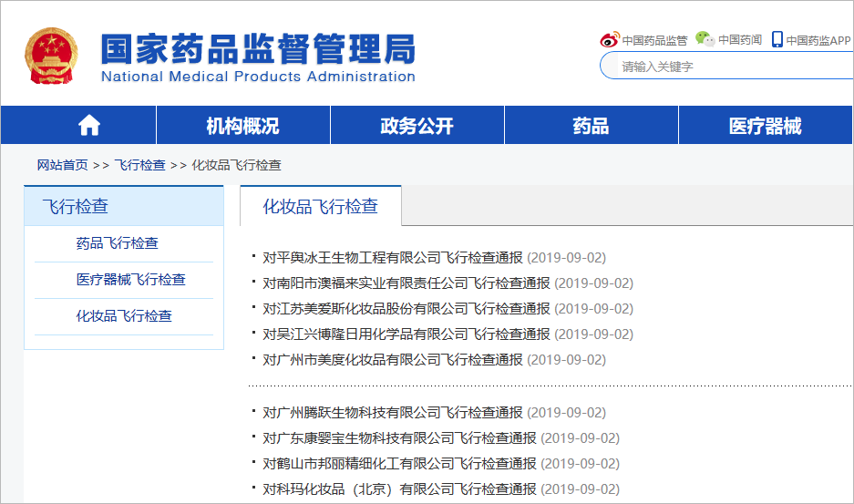The image size is (854, 504).
Task: Go to 网站首页 breadcrumb link
Action: point(62,165)
